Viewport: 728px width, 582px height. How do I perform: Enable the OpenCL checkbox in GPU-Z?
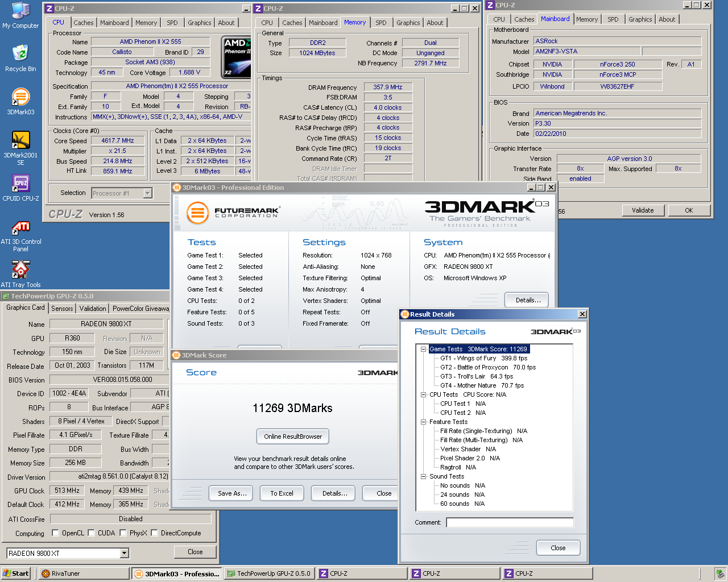coord(55,533)
